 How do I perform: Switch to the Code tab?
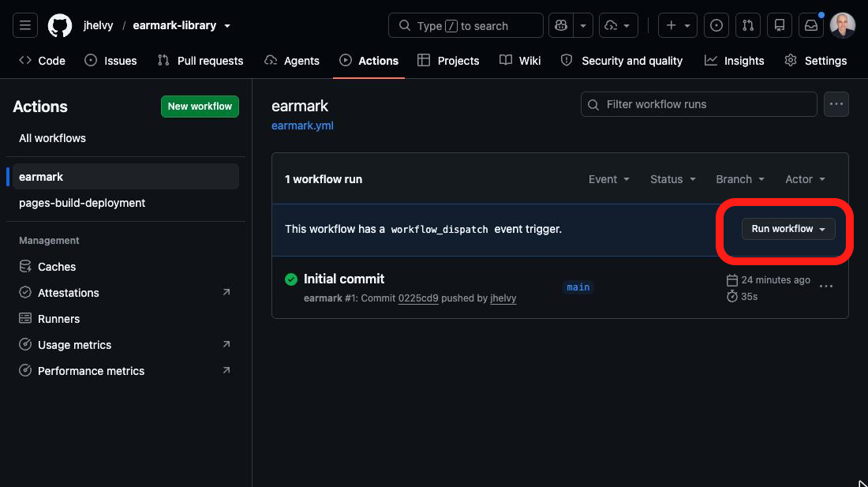[42, 60]
